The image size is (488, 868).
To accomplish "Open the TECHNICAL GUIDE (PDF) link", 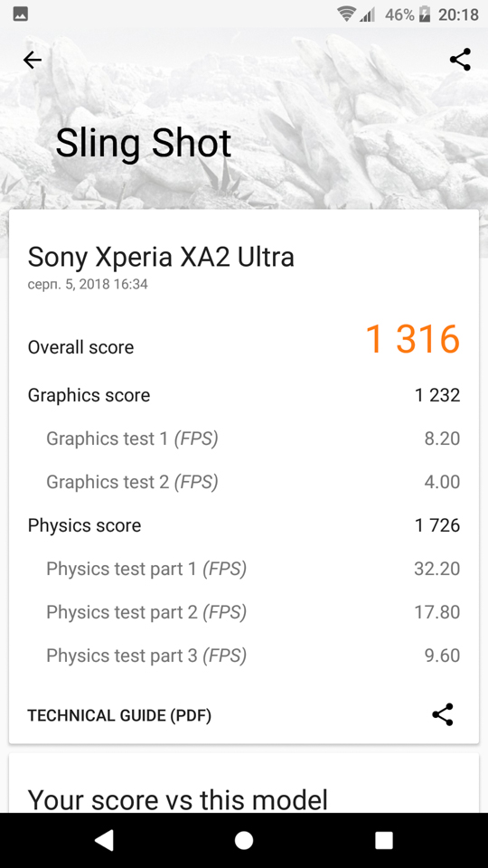I will tap(119, 715).
